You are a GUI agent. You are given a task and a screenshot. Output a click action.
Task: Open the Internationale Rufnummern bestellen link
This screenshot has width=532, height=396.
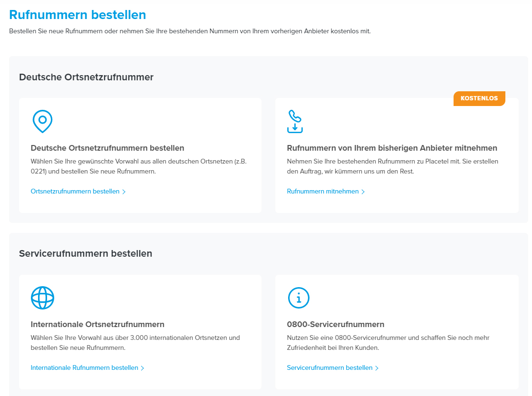[x=85, y=368]
